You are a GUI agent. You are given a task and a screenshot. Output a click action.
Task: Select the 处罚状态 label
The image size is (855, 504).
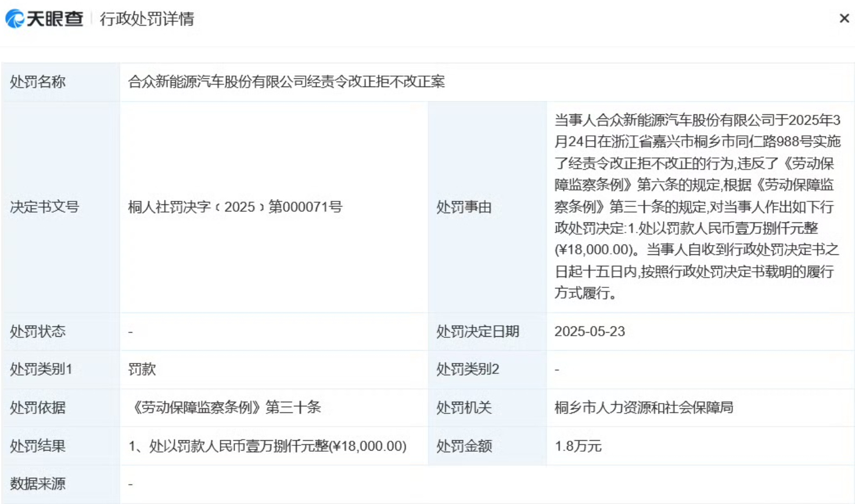tap(38, 332)
